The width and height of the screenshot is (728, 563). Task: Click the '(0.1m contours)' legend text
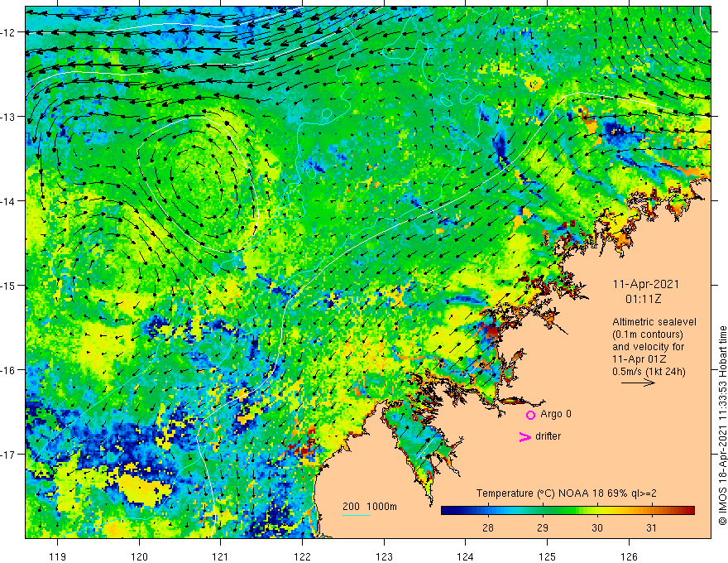pos(648,334)
